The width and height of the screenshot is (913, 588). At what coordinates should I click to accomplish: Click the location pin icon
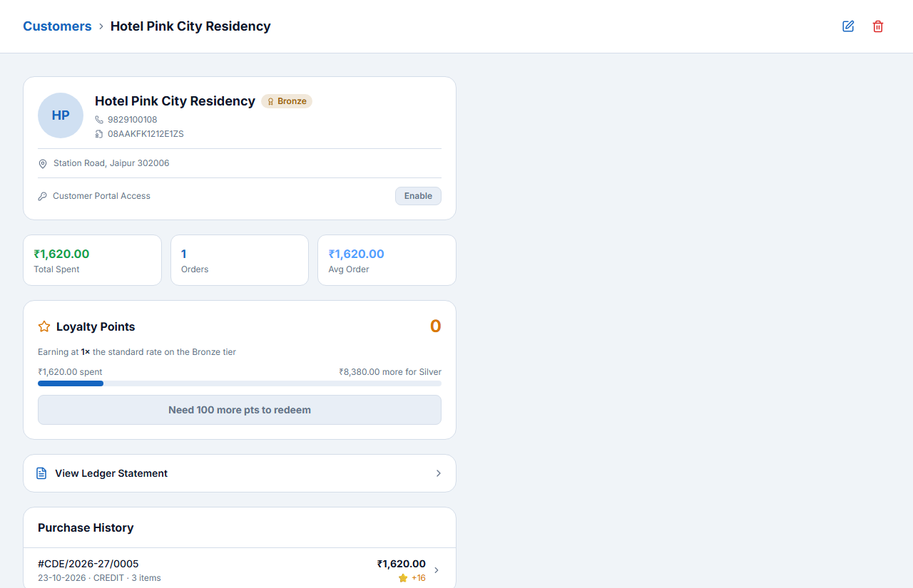point(43,164)
